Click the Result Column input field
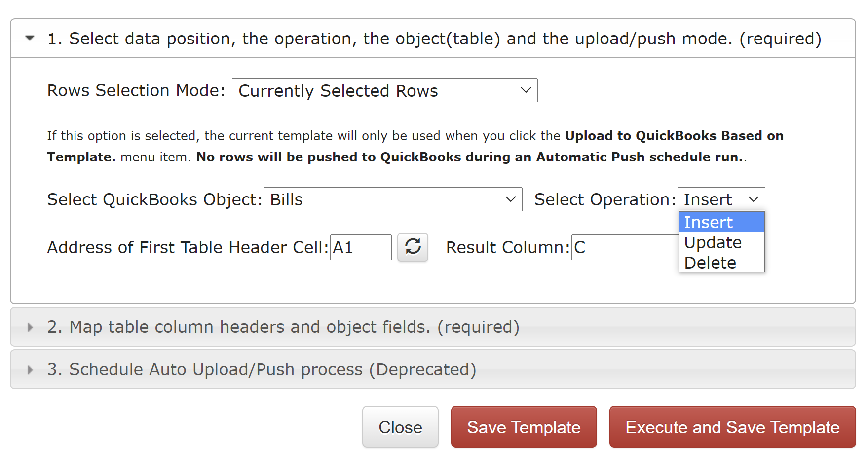 pyautogui.click(x=625, y=247)
